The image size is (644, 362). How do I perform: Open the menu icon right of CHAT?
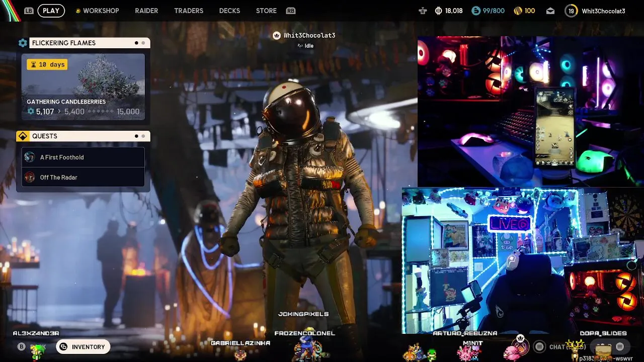620,346
